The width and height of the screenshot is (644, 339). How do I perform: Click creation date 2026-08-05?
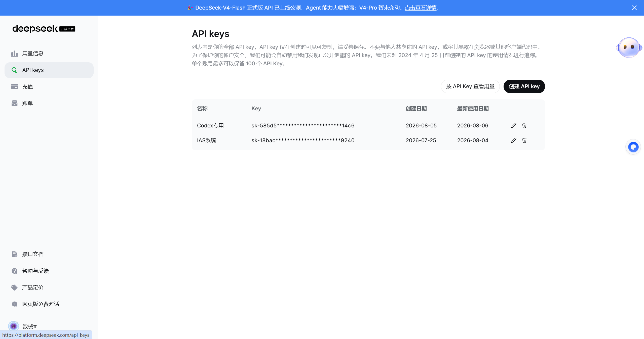pyautogui.click(x=421, y=126)
